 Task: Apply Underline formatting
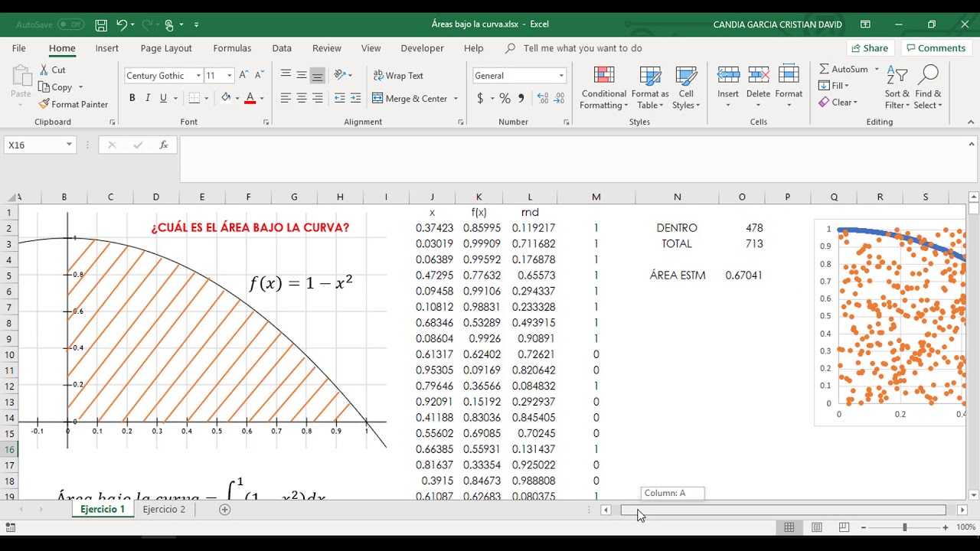[163, 98]
